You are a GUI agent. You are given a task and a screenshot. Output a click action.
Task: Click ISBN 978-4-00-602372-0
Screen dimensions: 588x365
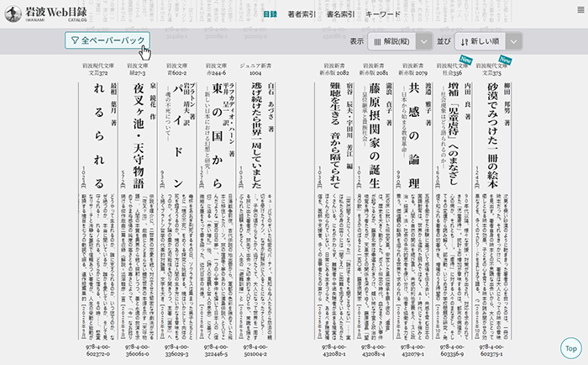pyautogui.click(x=98, y=351)
